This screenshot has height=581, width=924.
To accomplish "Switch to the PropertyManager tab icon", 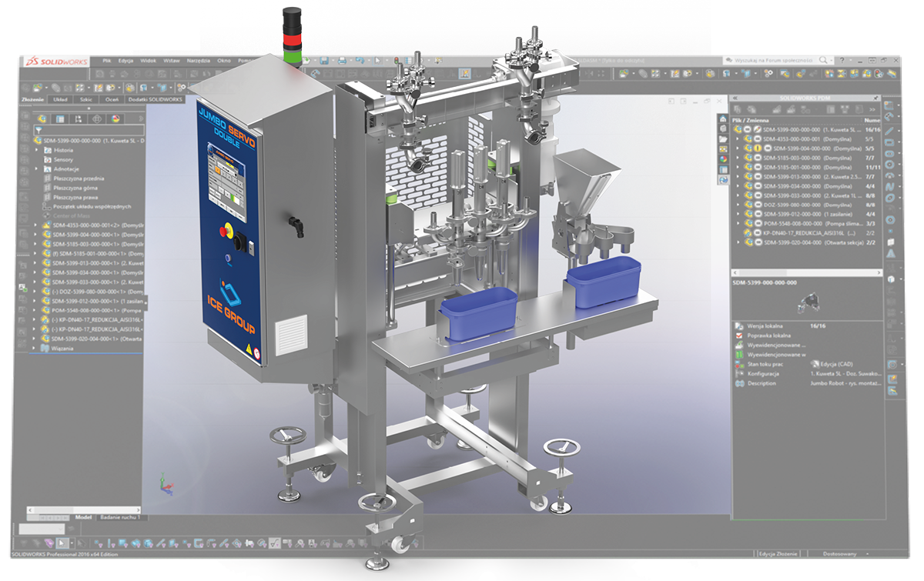I will (x=59, y=119).
